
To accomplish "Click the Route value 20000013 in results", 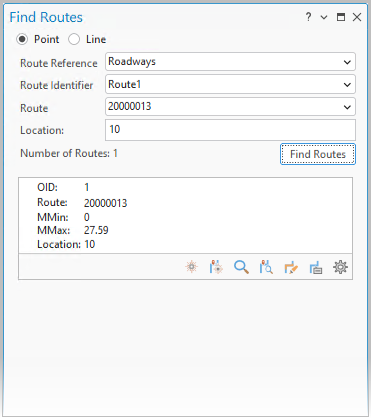I will (106, 203).
